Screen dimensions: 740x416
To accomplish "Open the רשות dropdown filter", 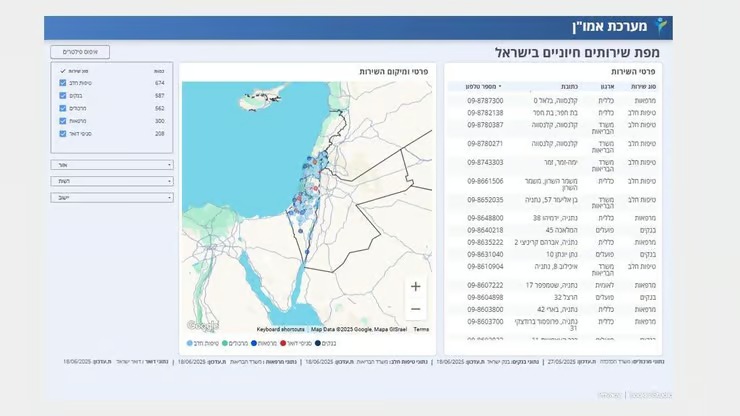I will 111,181.
